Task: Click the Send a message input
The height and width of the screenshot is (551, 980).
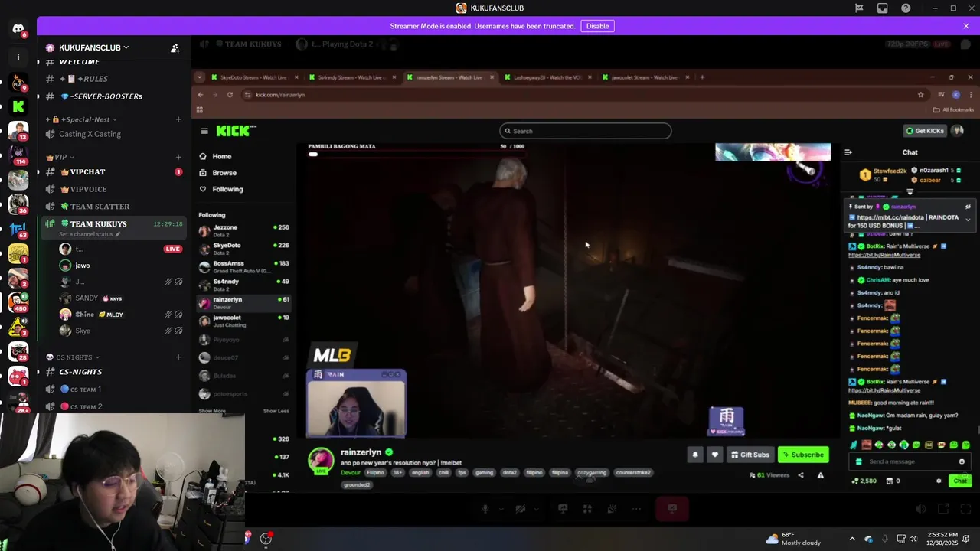Action: pyautogui.click(x=910, y=461)
